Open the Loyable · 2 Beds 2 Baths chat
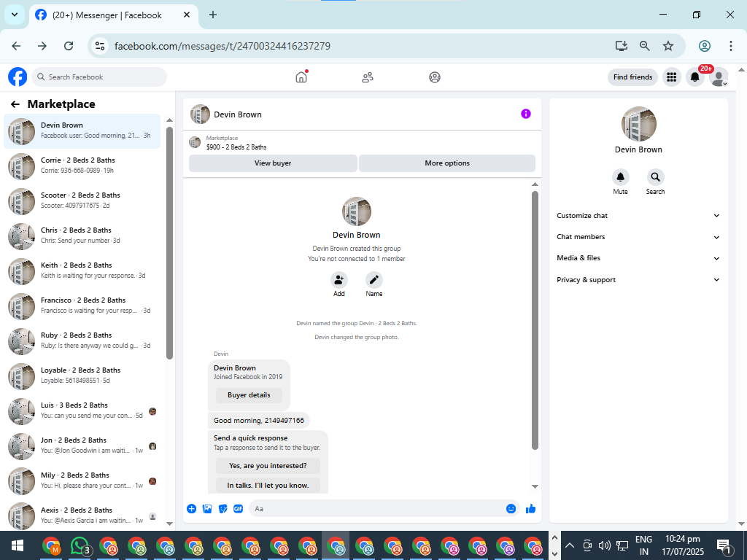 [82, 376]
